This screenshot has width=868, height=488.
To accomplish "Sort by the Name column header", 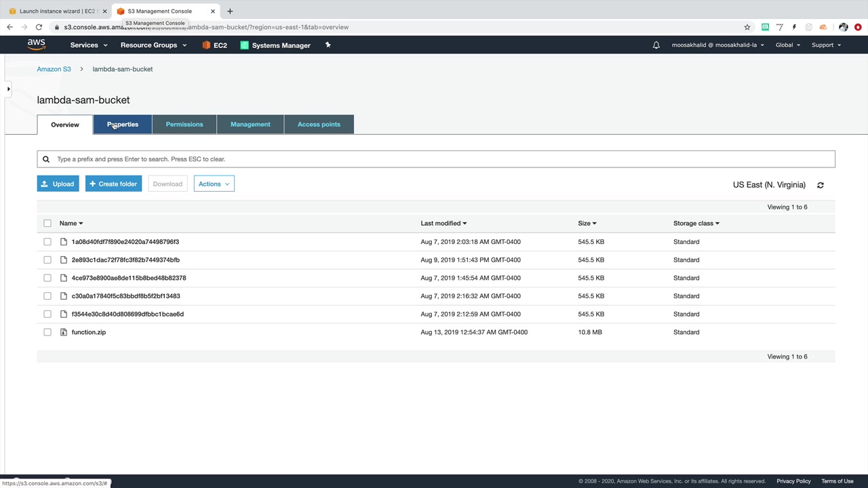I will tap(71, 223).
